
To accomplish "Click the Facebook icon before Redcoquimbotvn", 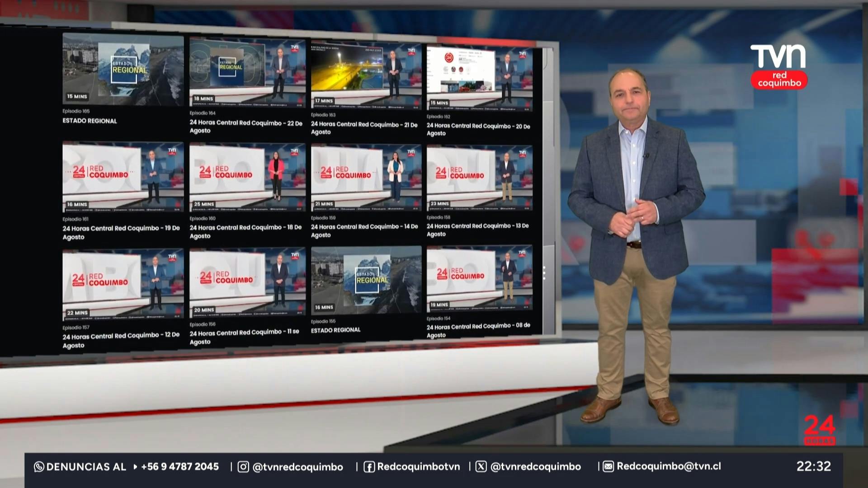I will pyautogui.click(x=369, y=467).
